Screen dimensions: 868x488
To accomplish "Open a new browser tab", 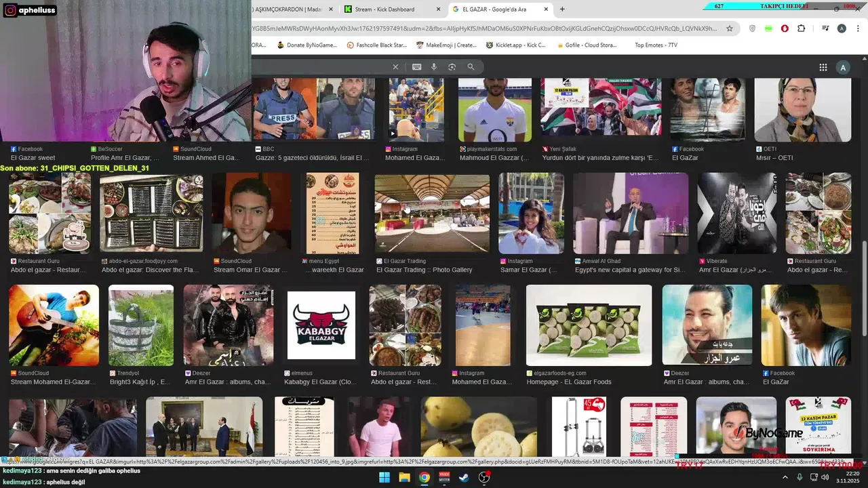I will [562, 9].
